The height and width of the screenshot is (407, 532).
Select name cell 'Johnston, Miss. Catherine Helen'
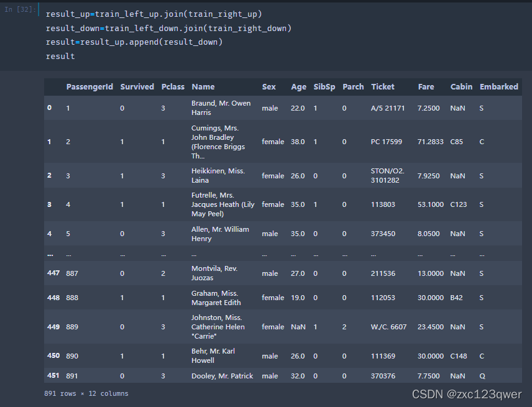[x=218, y=327]
